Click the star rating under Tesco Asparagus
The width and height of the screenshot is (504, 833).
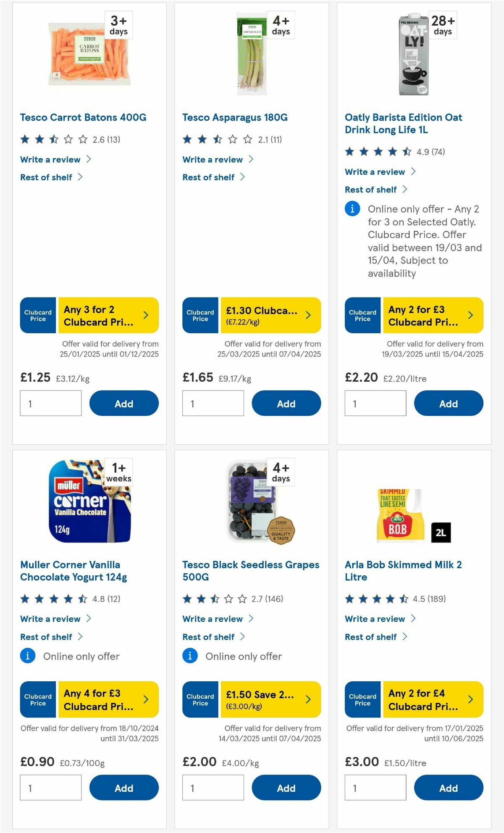[x=213, y=139]
